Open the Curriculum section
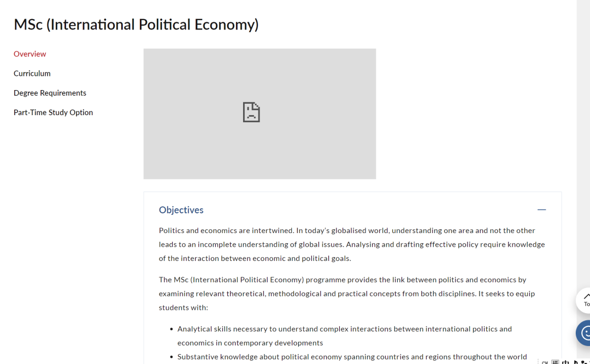Viewport: 590px width, 364px height. point(32,73)
